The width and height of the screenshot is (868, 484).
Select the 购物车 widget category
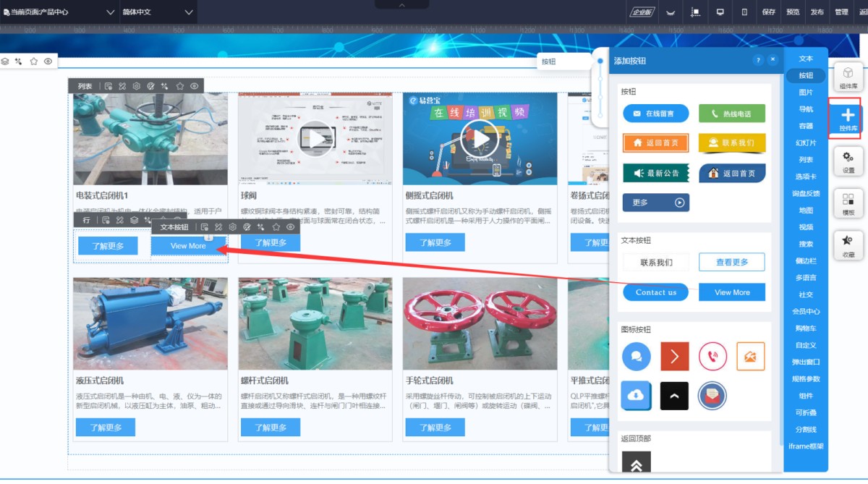point(806,328)
